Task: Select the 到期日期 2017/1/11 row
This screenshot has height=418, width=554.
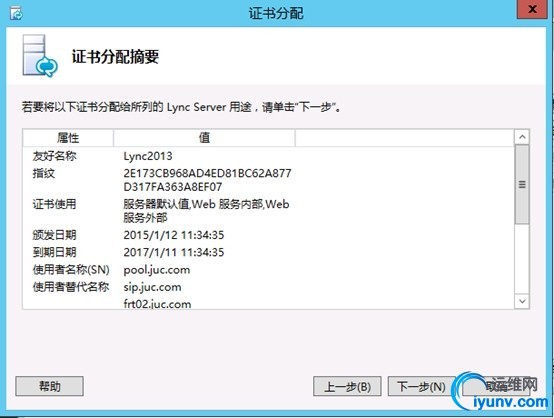Action: pos(269,252)
